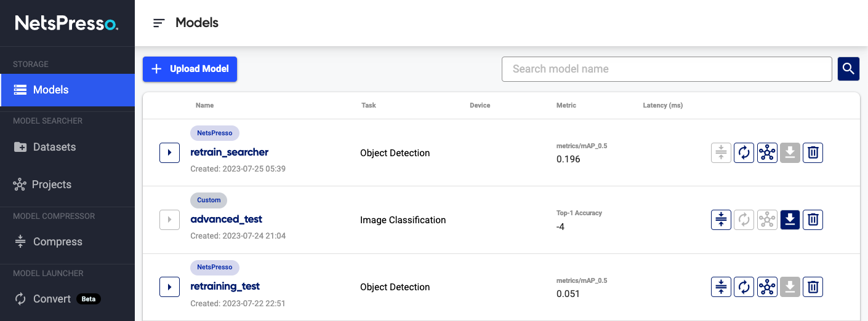Remove the retraining_test model with the trash icon
This screenshot has width=868, height=321.
(813, 287)
